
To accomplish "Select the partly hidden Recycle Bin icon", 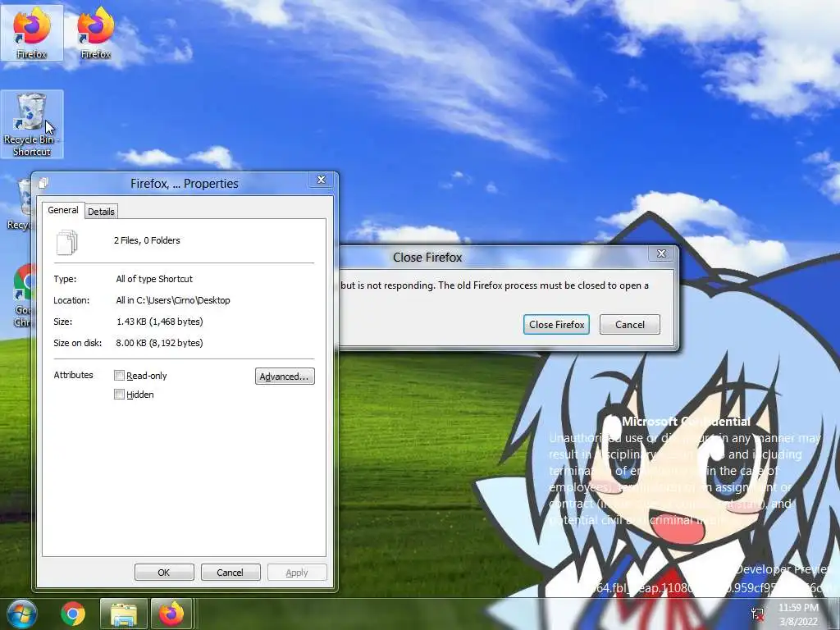I will point(21,204).
